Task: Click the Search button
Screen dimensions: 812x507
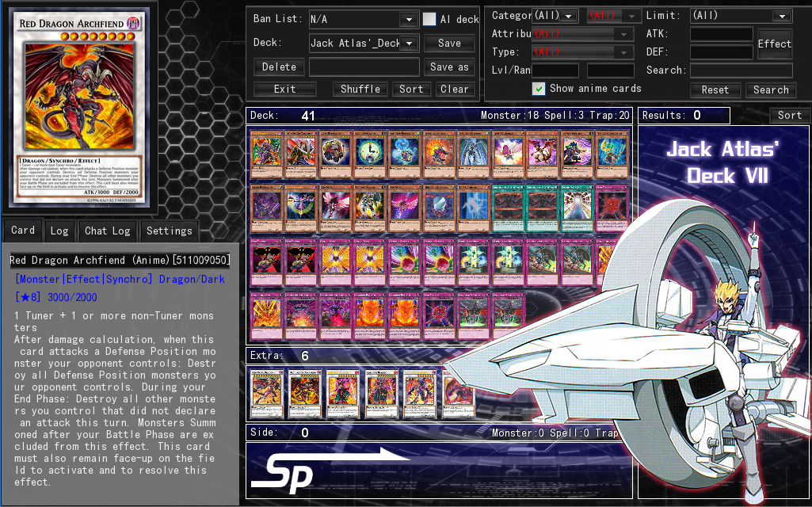Action: 771,90
